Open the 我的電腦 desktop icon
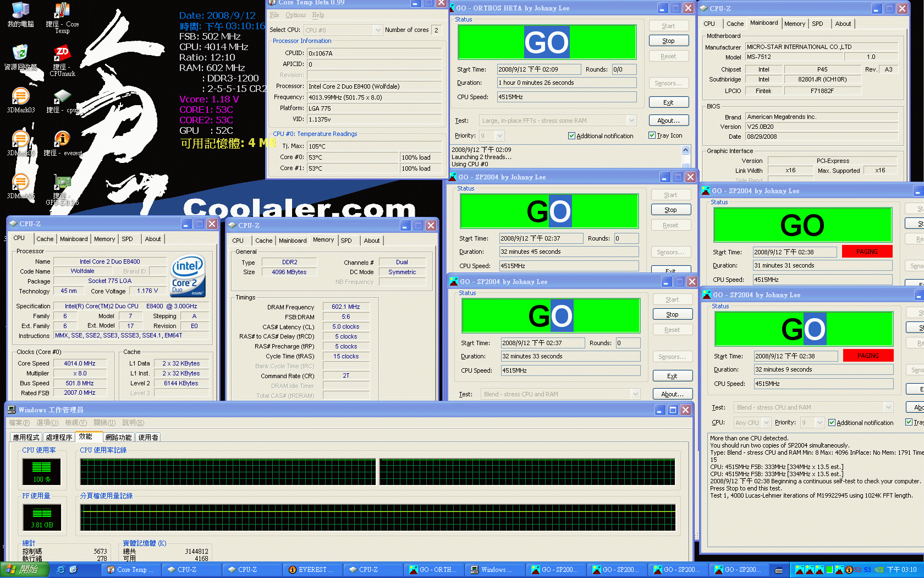 pyautogui.click(x=20, y=14)
